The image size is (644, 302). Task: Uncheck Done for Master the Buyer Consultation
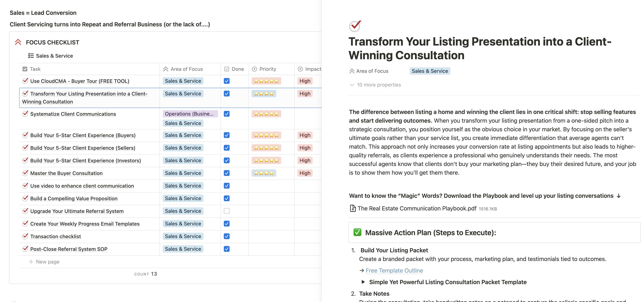coord(227,173)
